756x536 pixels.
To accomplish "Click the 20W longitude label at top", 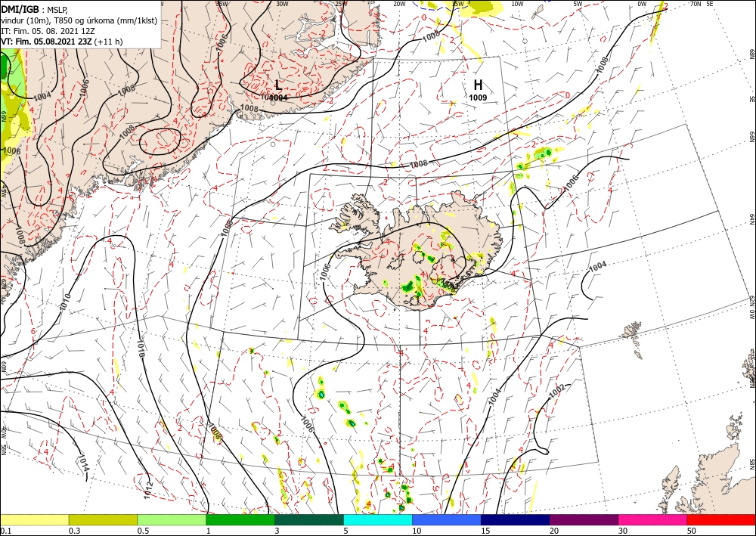I will click(x=398, y=4).
